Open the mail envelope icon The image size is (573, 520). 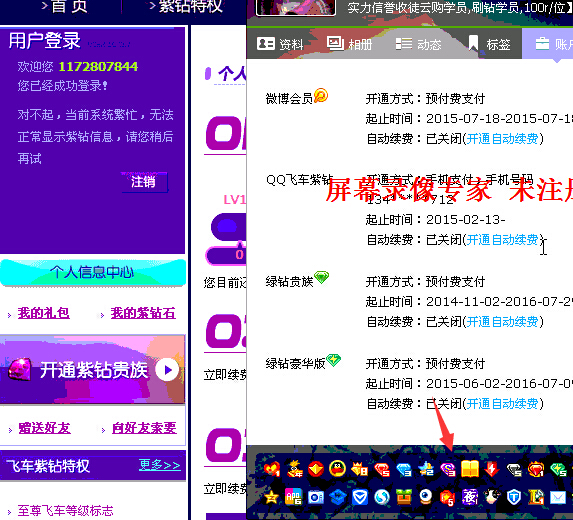(558, 497)
